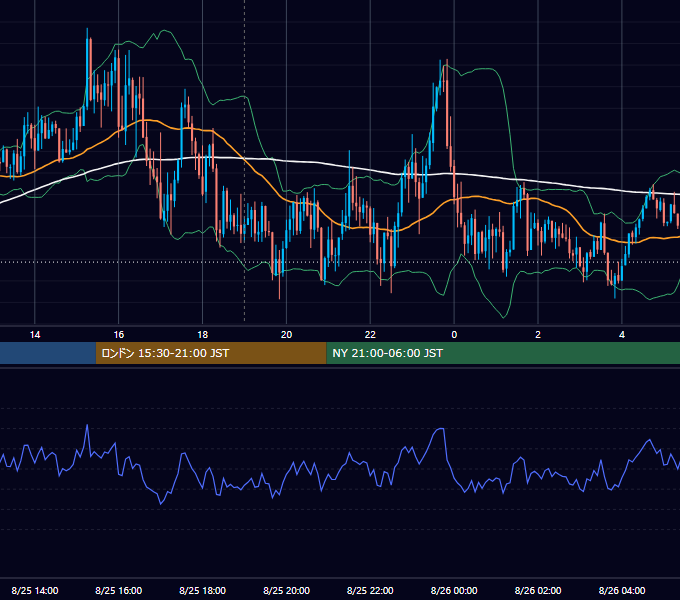
Task: Click the 8/25 16:00 date label
Action: click(118, 590)
